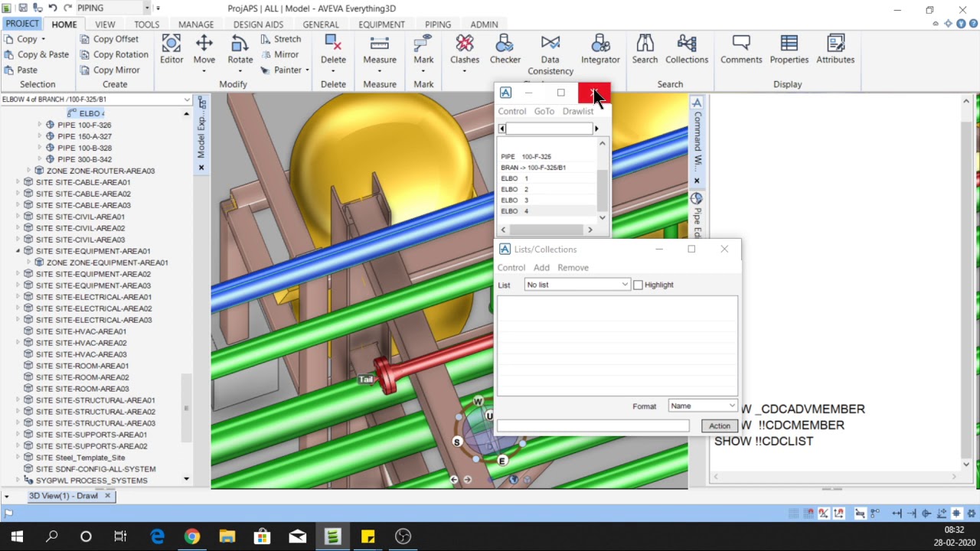Run Data Consistency check
The height and width of the screenshot is (551, 980).
(550, 55)
